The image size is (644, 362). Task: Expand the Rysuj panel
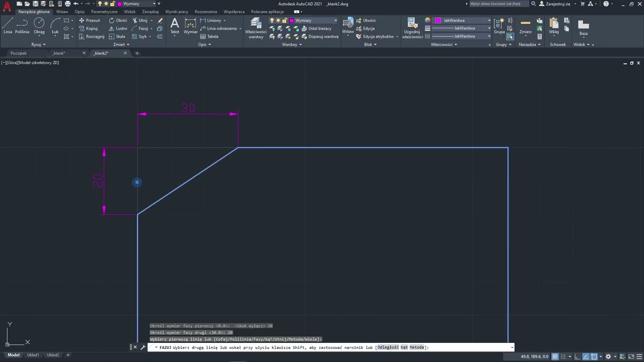click(x=38, y=44)
